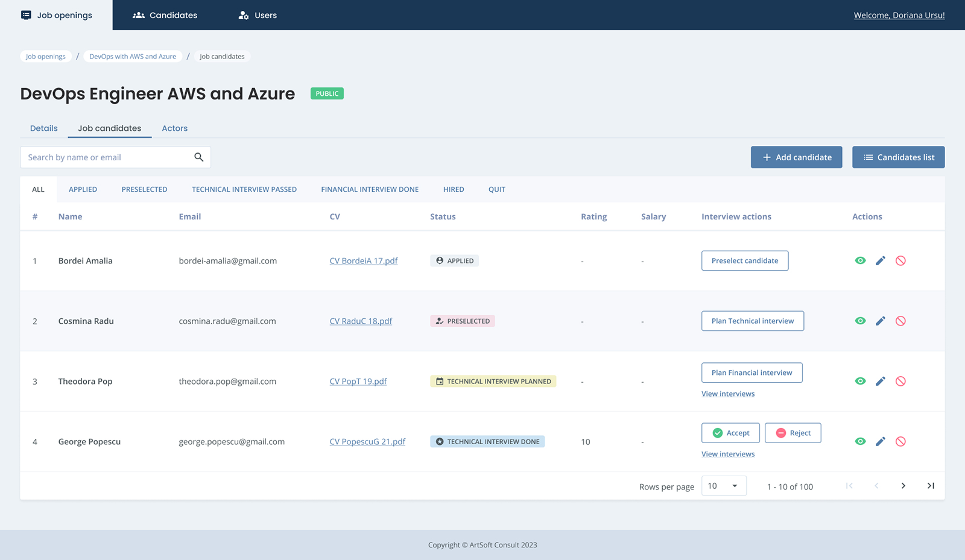Go to DevOps with AWS and Azure breadcrumb
Screen dimensions: 965x560
[x=133, y=57]
